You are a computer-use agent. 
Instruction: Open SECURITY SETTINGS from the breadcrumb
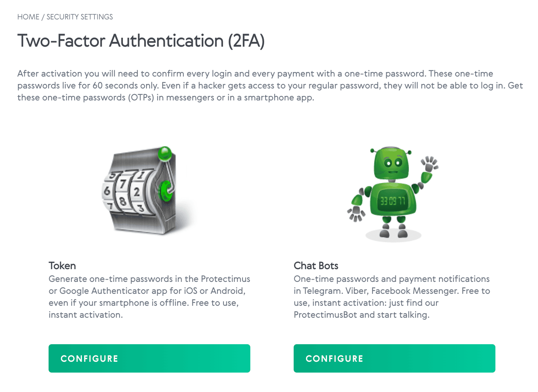tap(80, 17)
